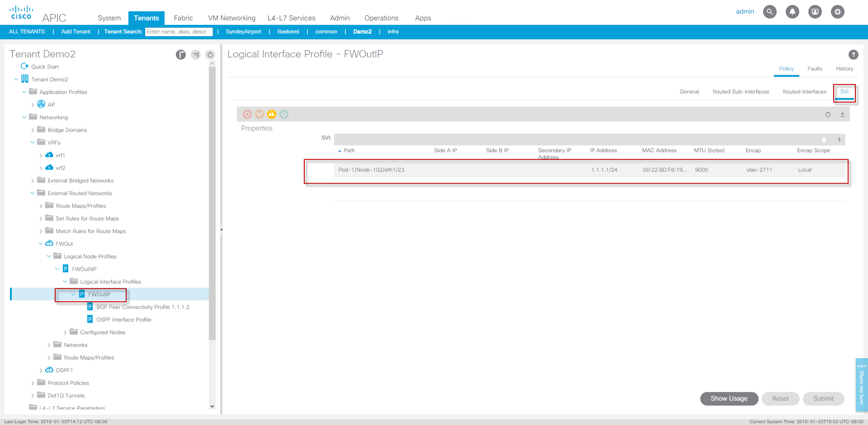Viewport: 868px width, 425px height.
Task: Click the OSPF1 cloud icon
Action: pyautogui.click(x=49, y=370)
